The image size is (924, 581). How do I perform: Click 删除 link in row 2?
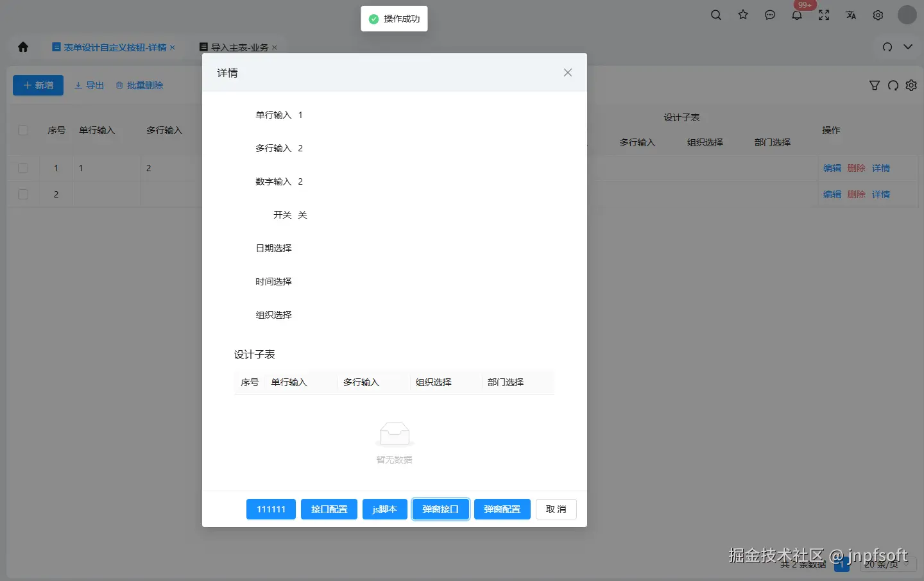pos(857,194)
